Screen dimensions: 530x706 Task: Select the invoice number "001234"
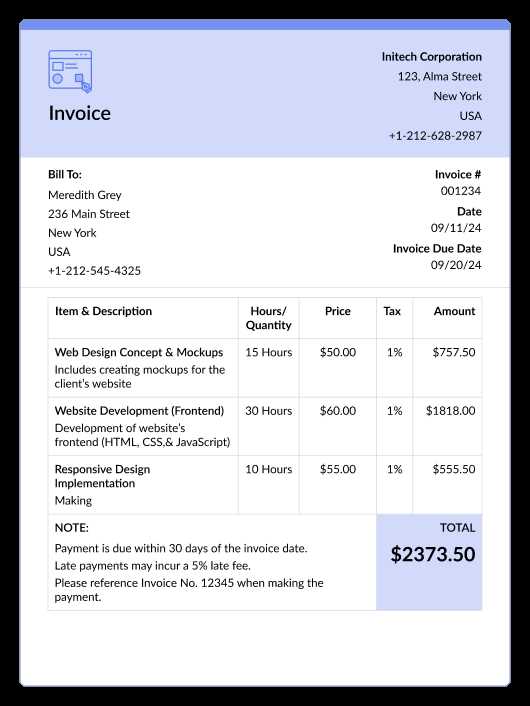coord(461,191)
